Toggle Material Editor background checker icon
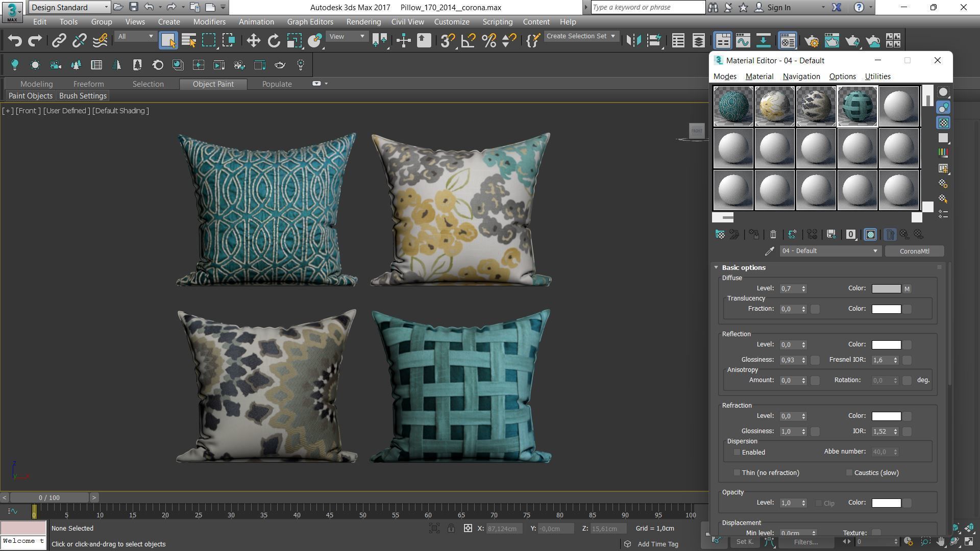Viewport: 980px width, 551px height. 943,123
